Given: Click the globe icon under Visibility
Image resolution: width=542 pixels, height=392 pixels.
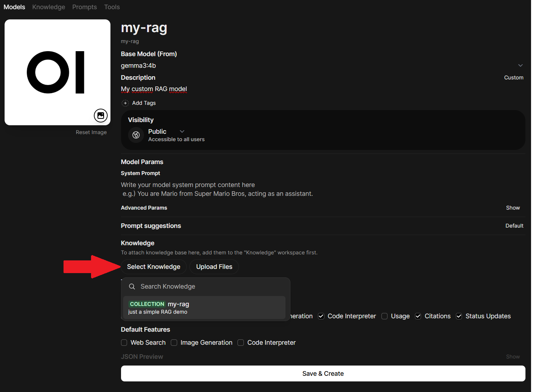Looking at the screenshot, I should pyautogui.click(x=136, y=135).
